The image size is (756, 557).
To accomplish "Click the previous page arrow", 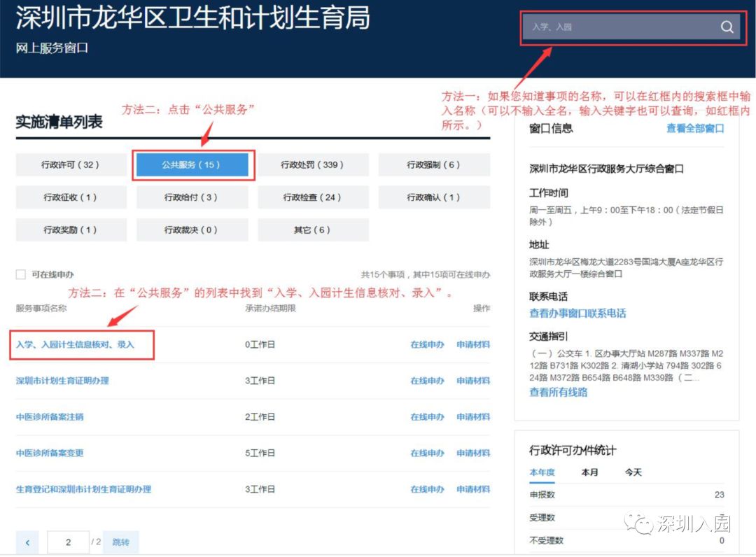I will 27,542.
